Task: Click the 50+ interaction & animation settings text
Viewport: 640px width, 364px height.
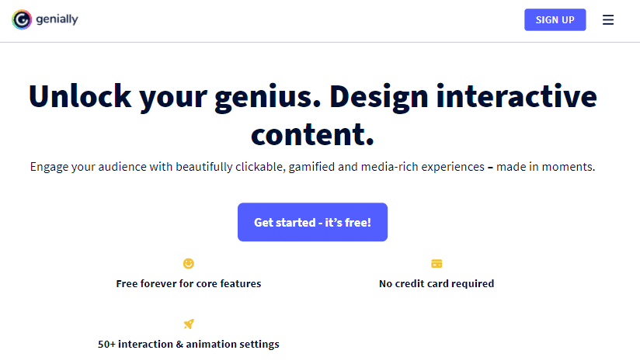Action: tap(189, 344)
